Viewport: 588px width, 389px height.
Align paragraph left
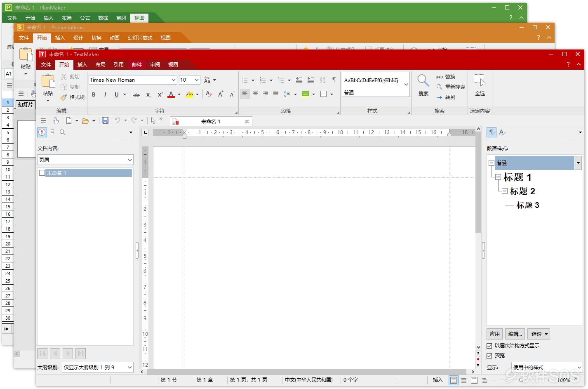[245, 94]
